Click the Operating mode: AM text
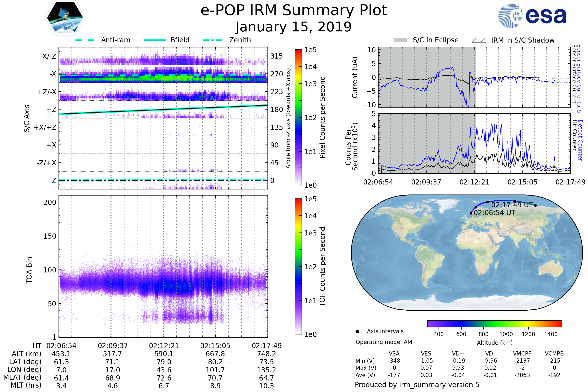 pos(384,342)
